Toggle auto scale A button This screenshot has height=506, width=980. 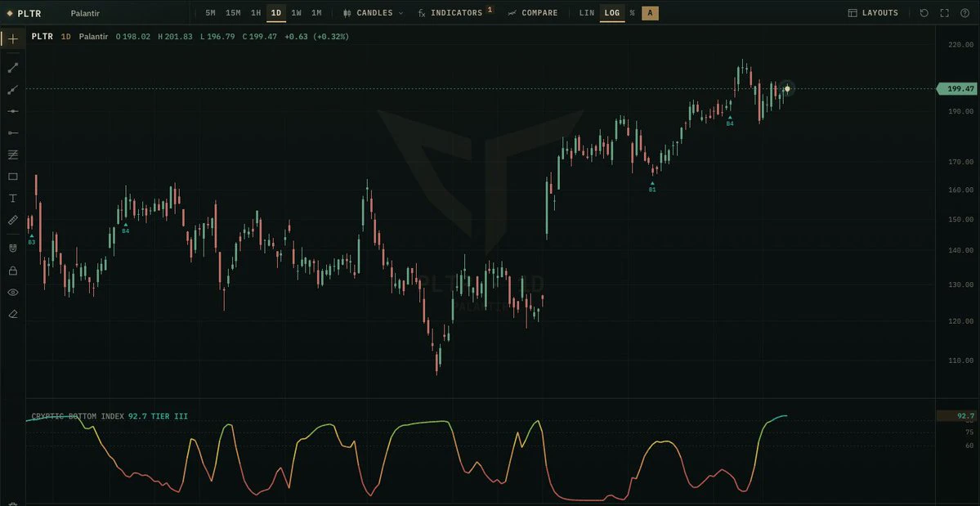650,13
